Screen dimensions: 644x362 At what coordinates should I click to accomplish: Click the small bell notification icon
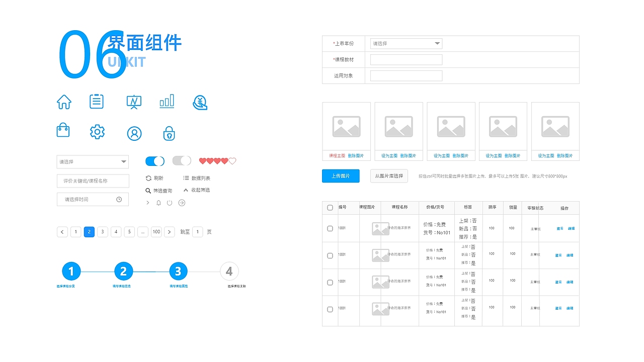click(158, 203)
